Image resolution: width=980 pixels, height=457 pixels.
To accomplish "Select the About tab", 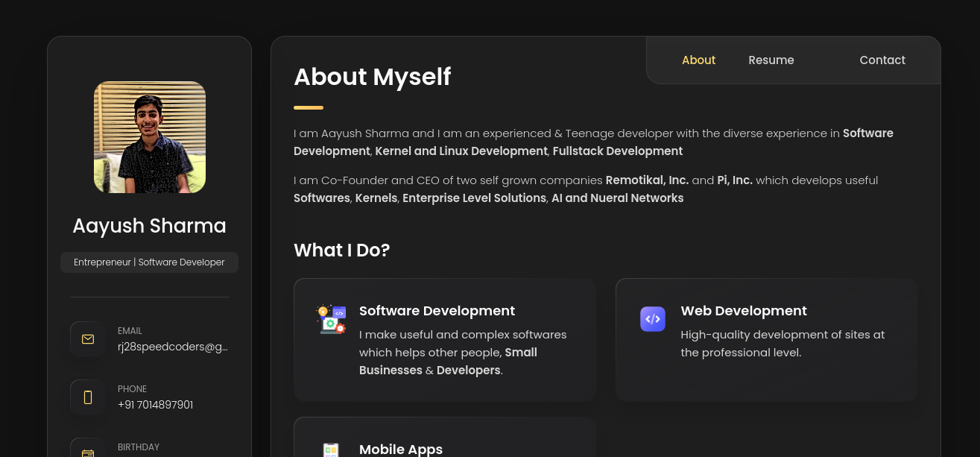I will (698, 60).
